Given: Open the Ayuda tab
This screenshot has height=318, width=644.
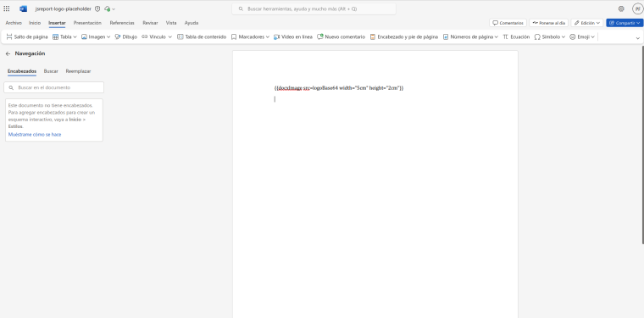Looking at the screenshot, I should [x=192, y=23].
